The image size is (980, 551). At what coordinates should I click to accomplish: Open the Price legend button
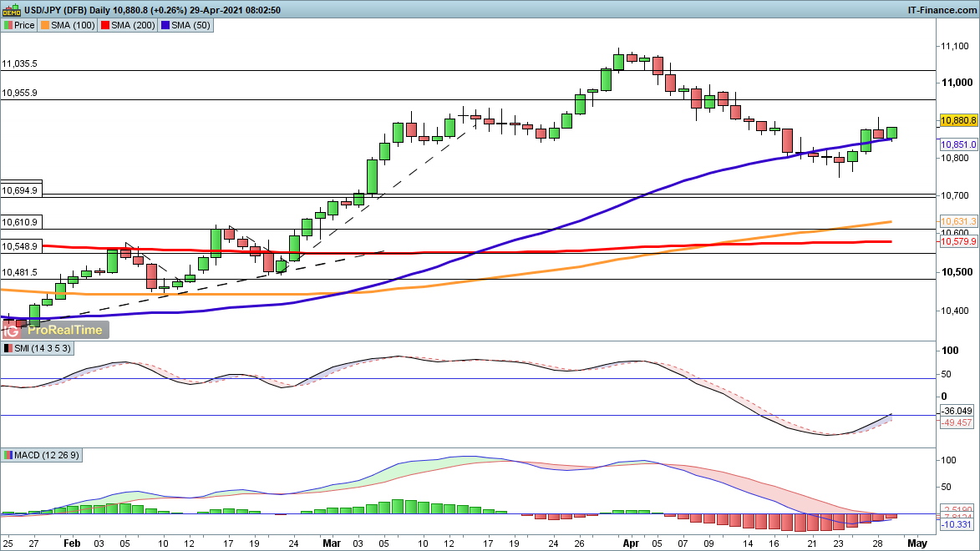(x=19, y=25)
